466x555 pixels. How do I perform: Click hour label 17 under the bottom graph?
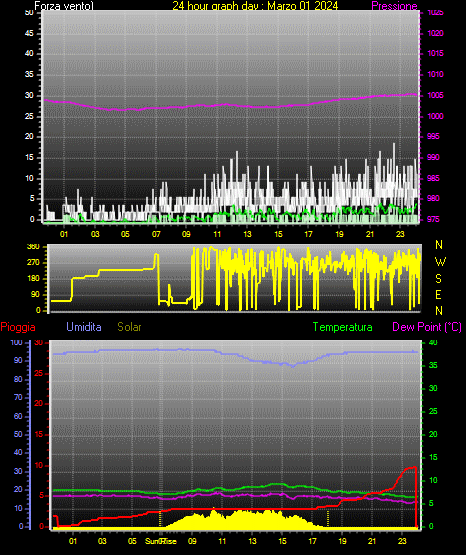coord(312,541)
